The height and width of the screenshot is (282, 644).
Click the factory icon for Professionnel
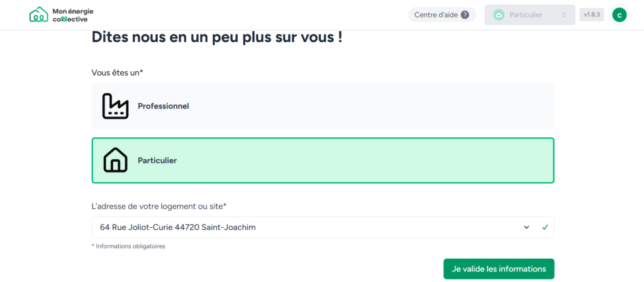tap(115, 106)
